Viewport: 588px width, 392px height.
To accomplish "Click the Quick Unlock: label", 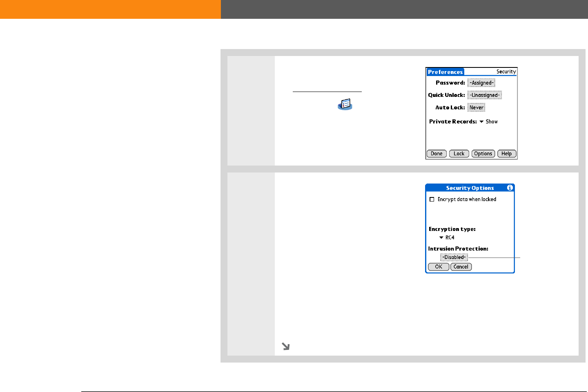I will pyautogui.click(x=446, y=95).
